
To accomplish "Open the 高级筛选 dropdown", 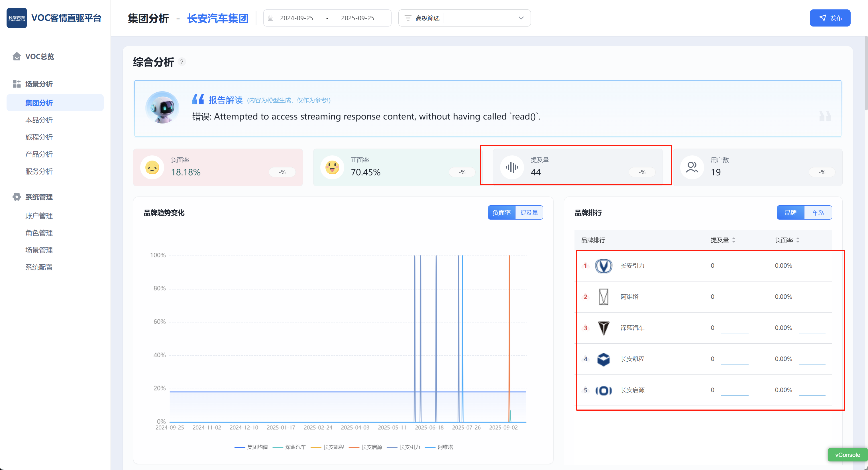I will pos(464,18).
